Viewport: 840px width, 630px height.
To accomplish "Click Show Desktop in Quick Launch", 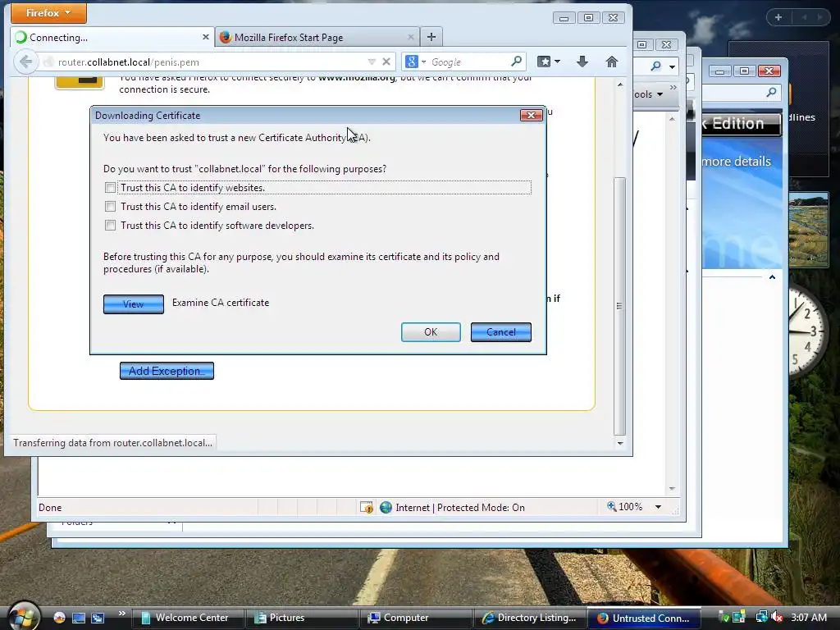I will (79, 618).
